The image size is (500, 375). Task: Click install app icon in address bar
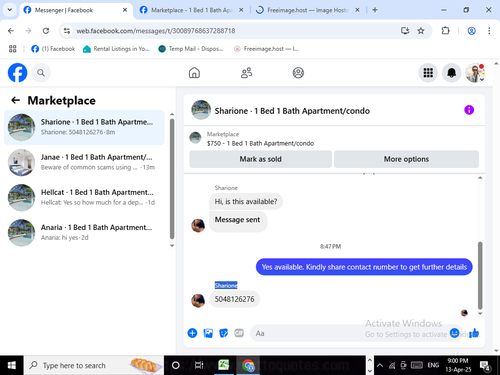click(405, 31)
